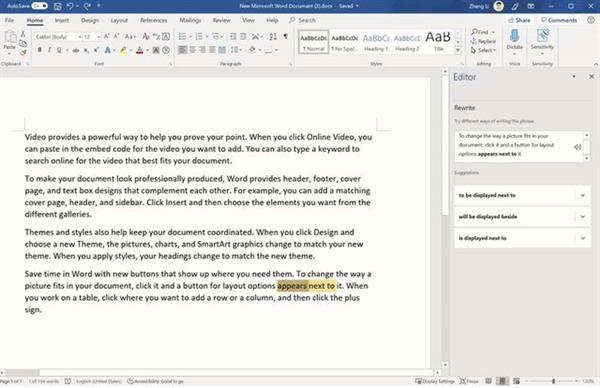Close the Editor pane
600x388 pixels.
(592, 77)
